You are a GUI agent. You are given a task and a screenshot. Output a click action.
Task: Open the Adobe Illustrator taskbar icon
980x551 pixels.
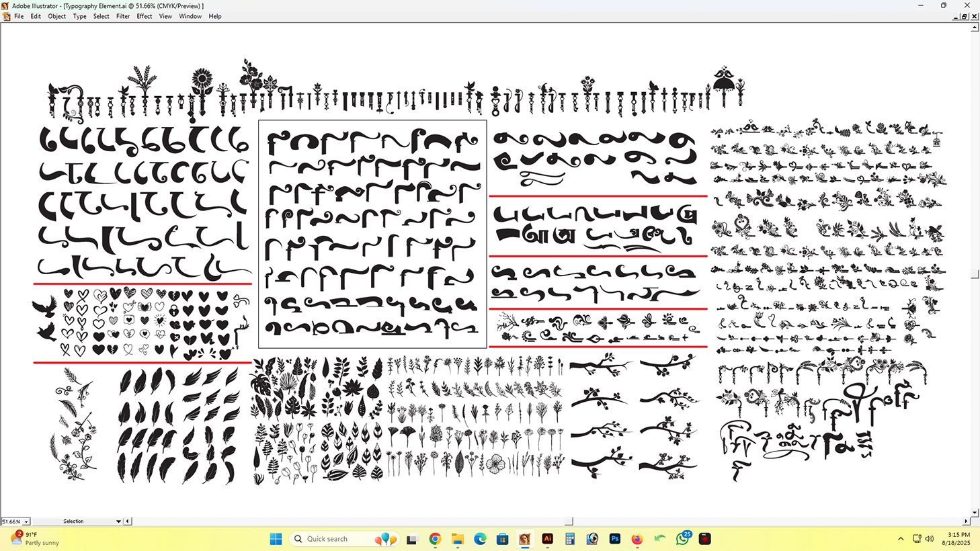[547, 539]
